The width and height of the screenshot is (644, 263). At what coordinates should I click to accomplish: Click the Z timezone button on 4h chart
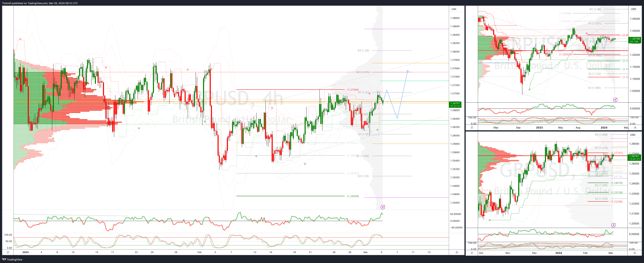pyautogui.click(x=8, y=252)
